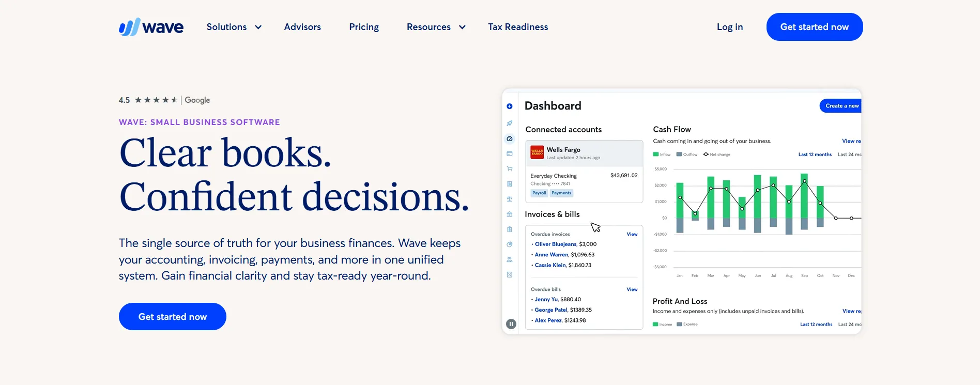This screenshot has width=980, height=385.
Task: Click the star rating icons
Action: (x=156, y=100)
